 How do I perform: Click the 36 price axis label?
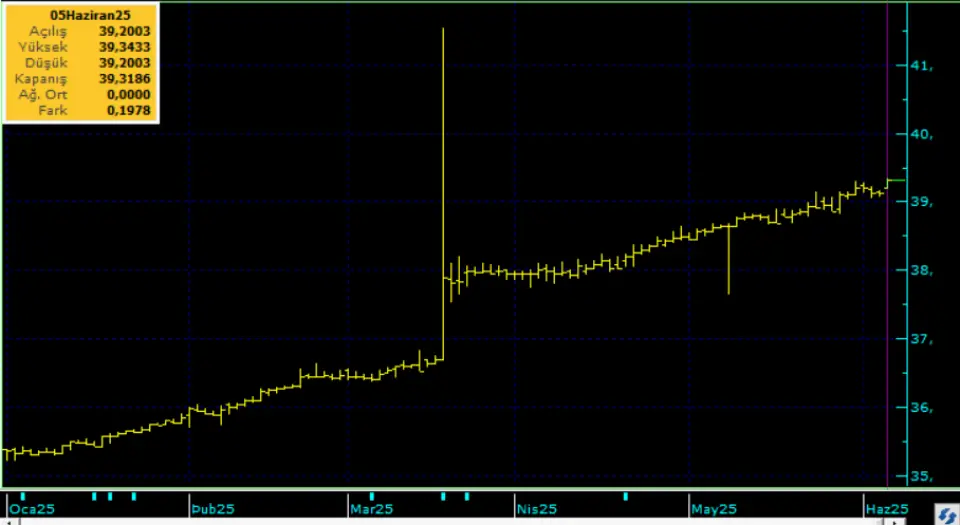[x=921, y=408]
